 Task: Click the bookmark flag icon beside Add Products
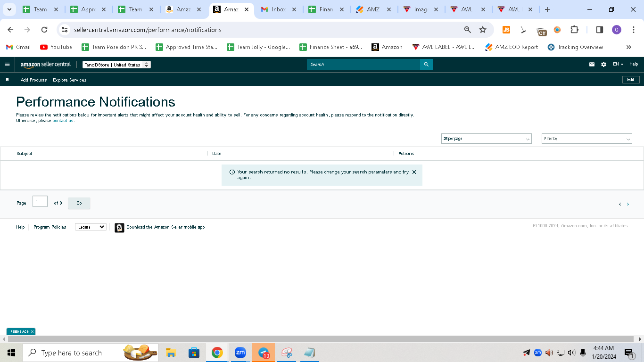pyautogui.click(x=7, y=80)
